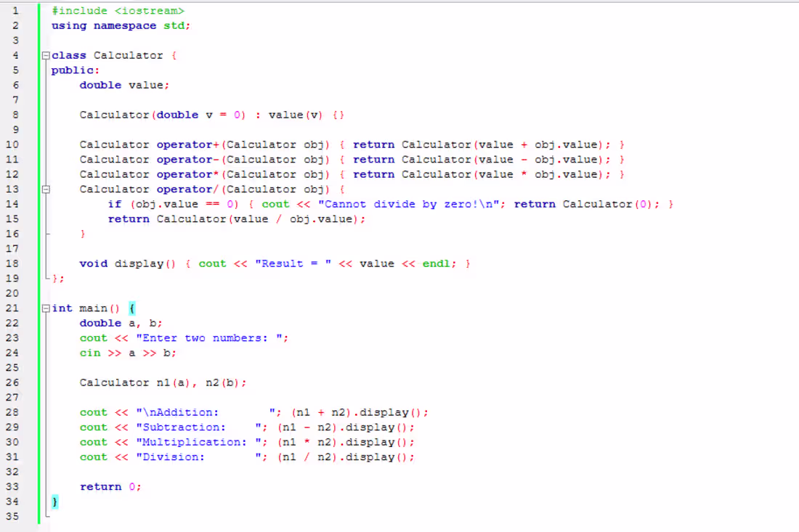Image resolution: width=799 pixels, height=532 pixels.
Task: Collapse the int main() fold marker
Action: pyautogui.click(x=46, y=308)
